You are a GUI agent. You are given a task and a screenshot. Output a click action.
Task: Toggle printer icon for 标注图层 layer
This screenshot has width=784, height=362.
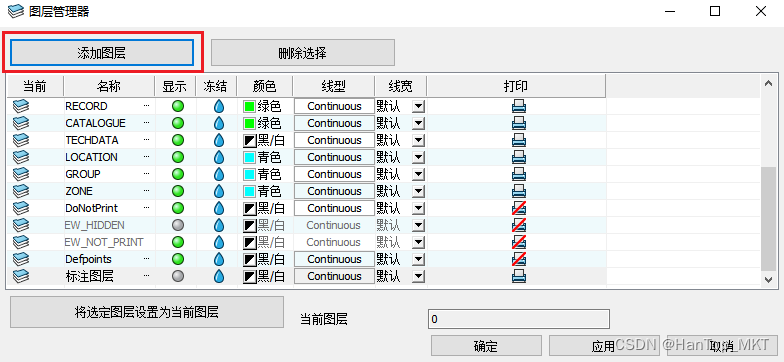[519, 276]
